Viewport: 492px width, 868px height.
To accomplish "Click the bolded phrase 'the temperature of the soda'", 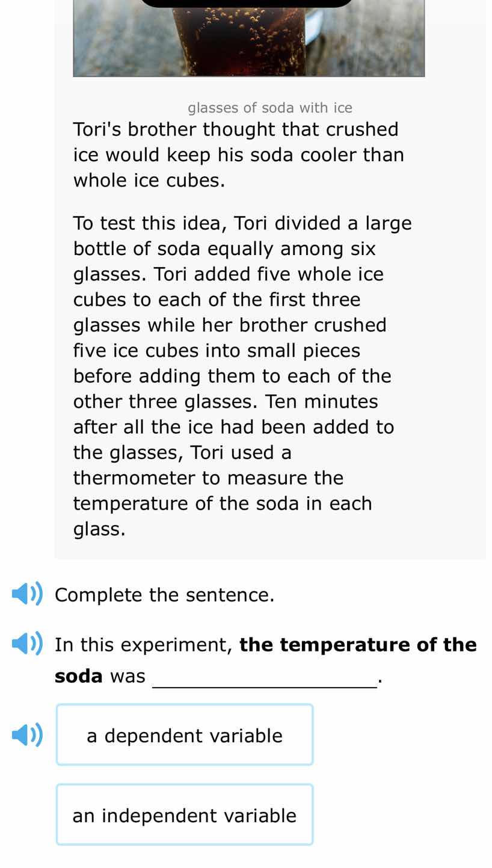I will (x=357, y=644).
